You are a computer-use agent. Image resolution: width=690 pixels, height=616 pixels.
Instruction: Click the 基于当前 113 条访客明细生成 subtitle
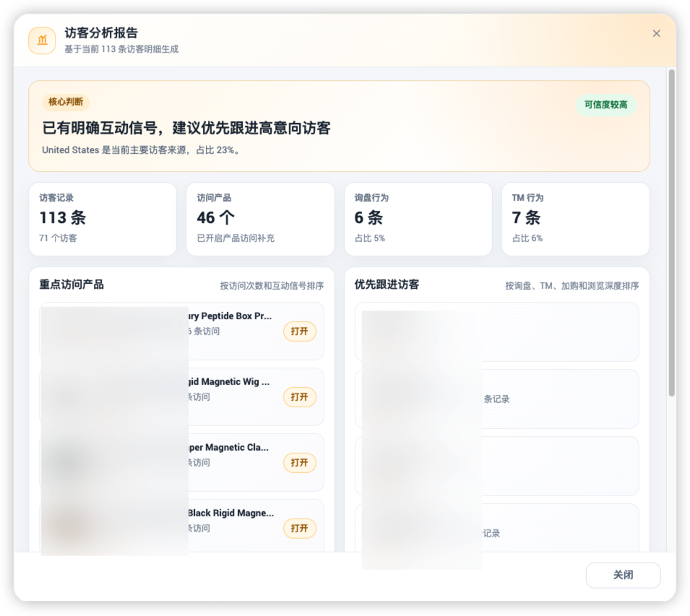tap(121, 49)
